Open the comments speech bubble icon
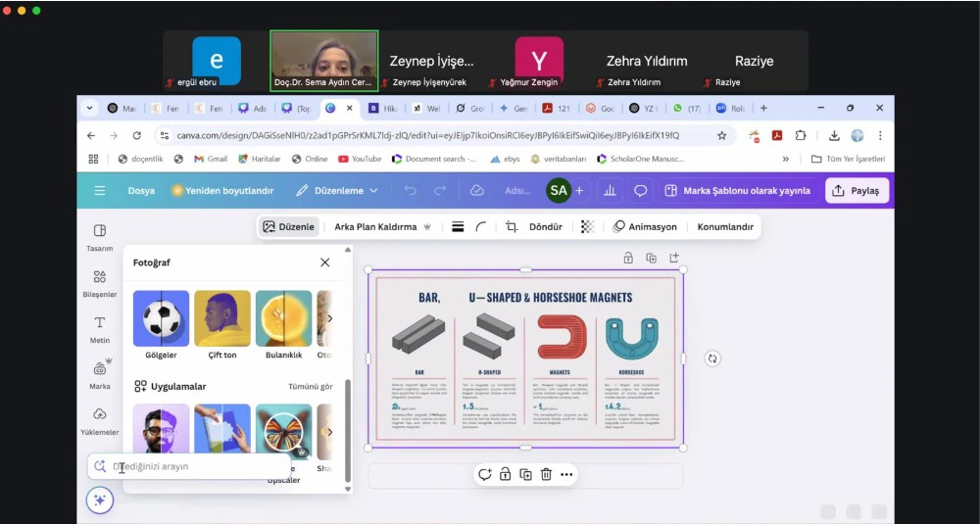This screenshot has height=524, width=980. [641, 190]
